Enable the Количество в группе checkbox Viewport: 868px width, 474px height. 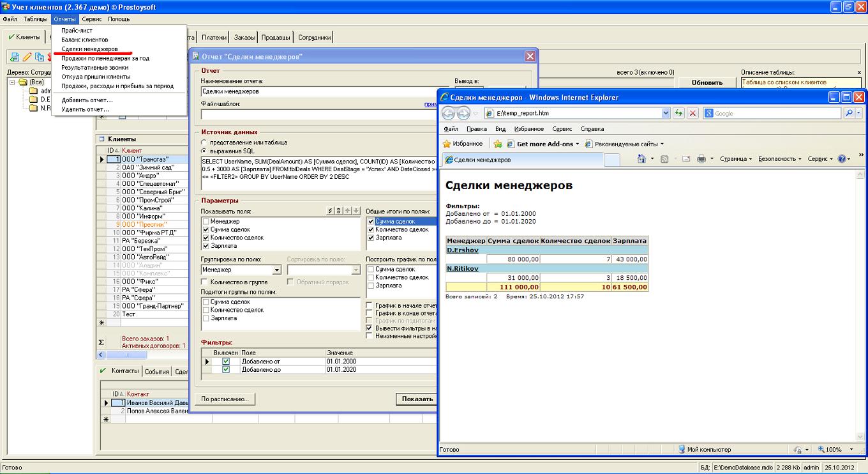pos(205,282)
